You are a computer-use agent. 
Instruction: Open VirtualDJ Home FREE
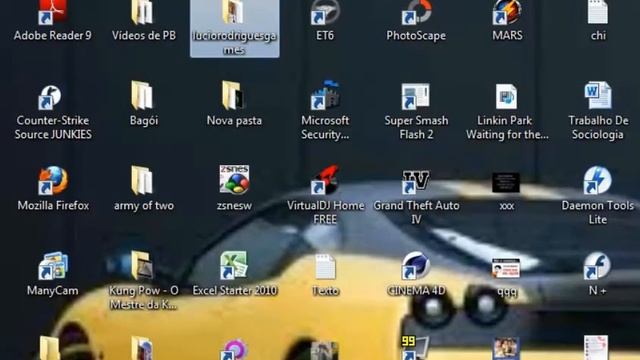coord(325,195)
